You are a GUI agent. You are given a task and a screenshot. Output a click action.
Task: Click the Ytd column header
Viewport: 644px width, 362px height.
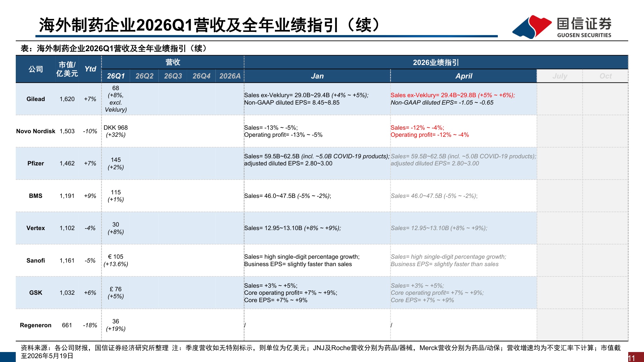(x=90, y=69)
